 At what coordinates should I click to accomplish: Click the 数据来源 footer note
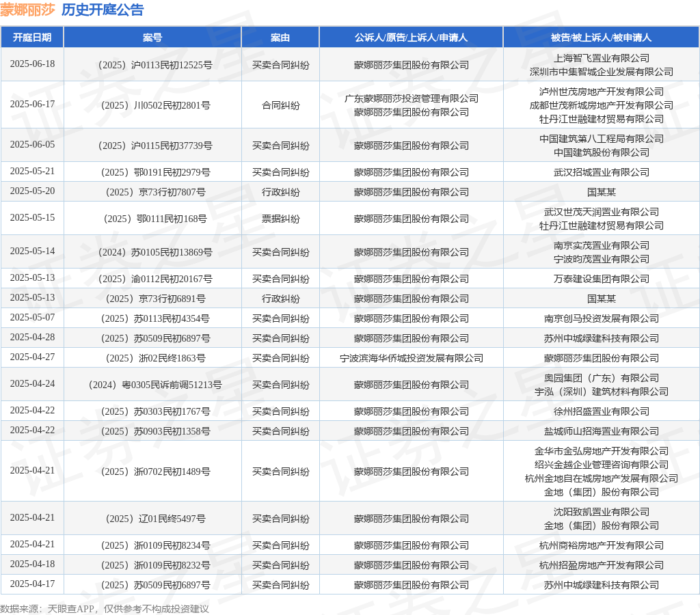point(105,609)
